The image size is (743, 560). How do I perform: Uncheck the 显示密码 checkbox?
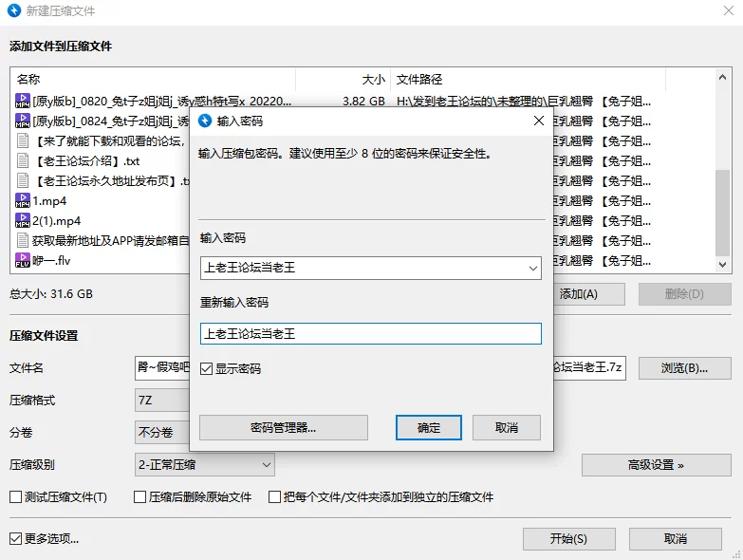pos(207,368)
